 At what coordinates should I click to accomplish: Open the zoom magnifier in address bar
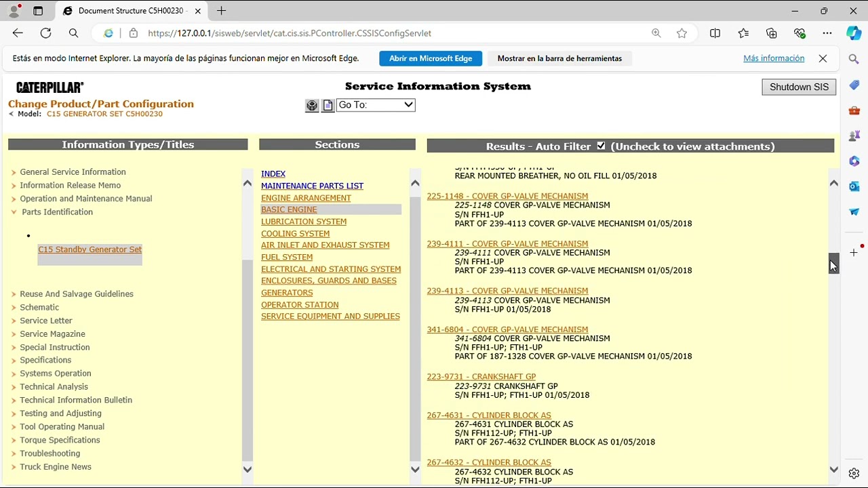pos(656,33)
